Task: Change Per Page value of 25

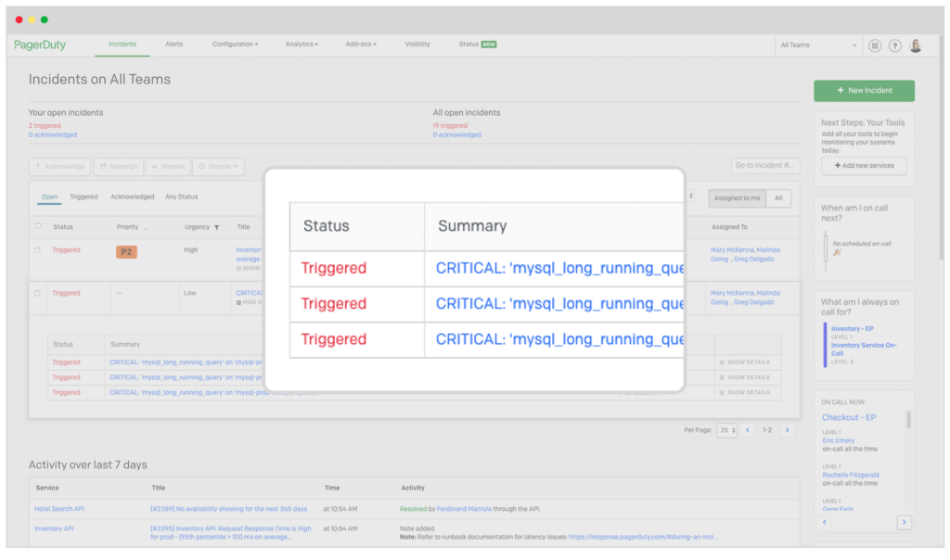Action: 726,430
